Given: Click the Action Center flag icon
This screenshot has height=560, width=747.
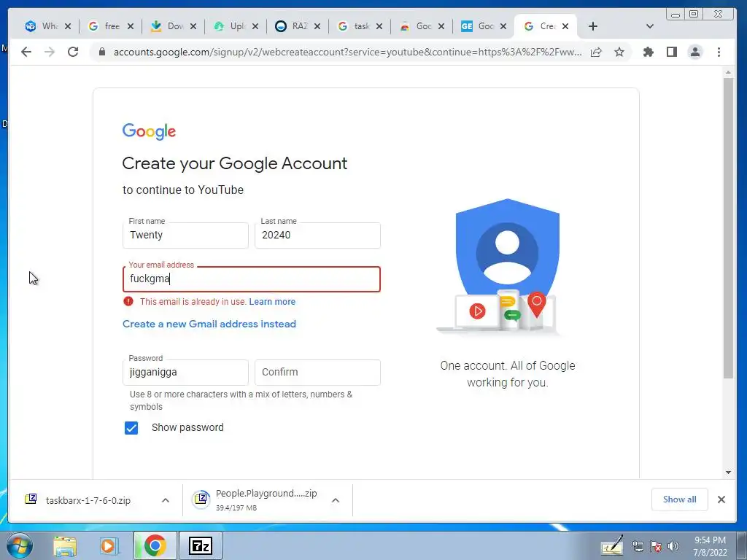Looking at the screenshot, I should click(656, 546).
